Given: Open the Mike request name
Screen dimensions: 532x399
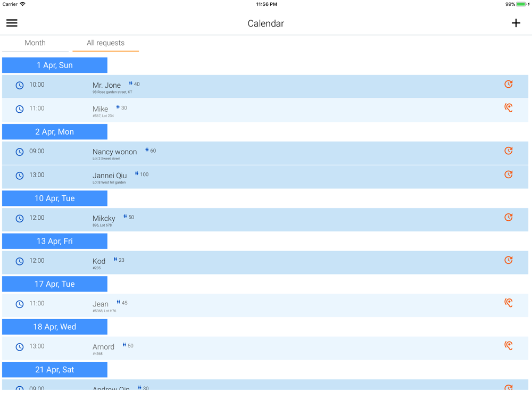Looking at the screenshot, I should [101, 109].
